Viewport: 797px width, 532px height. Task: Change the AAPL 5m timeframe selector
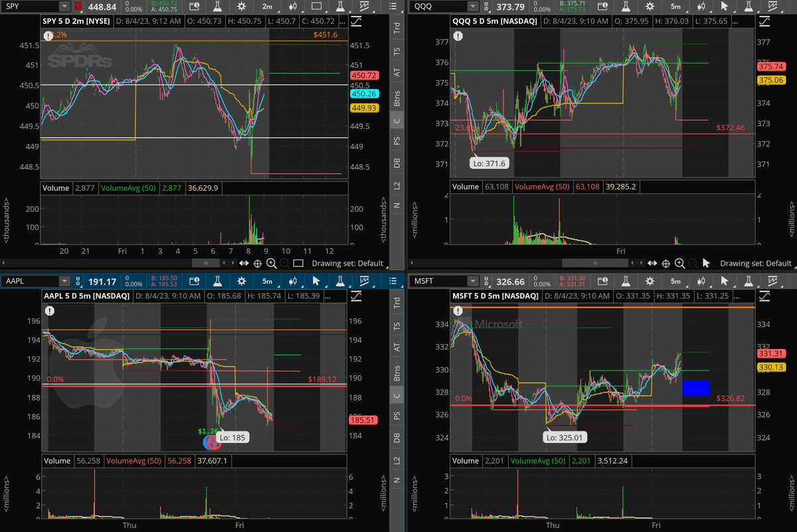pyautogui.click(x=268, y=281)
